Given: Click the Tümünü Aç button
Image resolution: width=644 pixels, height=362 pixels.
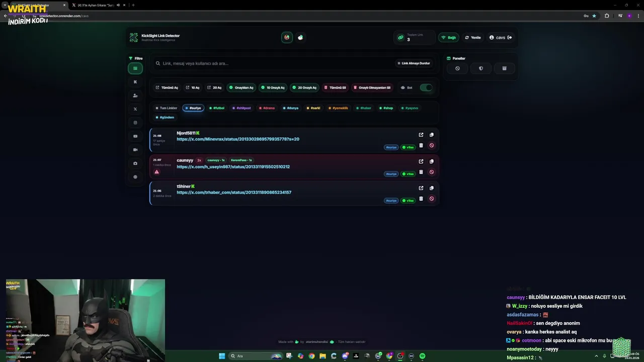Looking at the screenshot, I should (x=167, y=87).
